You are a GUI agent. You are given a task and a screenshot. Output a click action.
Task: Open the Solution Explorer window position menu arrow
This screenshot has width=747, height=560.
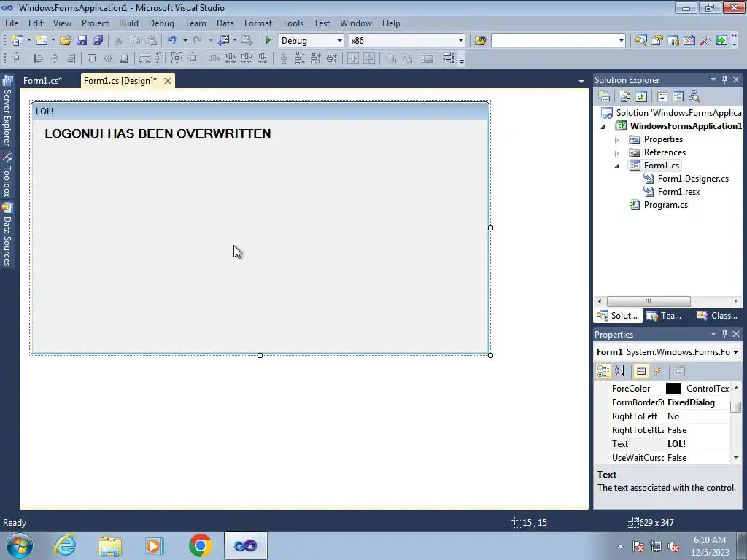coord(713,80)
